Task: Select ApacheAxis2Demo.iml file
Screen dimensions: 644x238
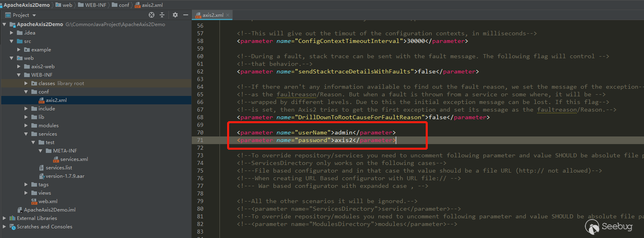Action: 49,210
